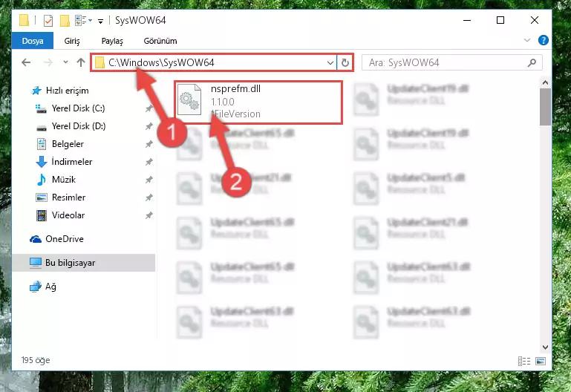Click the search magnifier icon
Viewport: 571px width, 392px height.
(532, 62)
